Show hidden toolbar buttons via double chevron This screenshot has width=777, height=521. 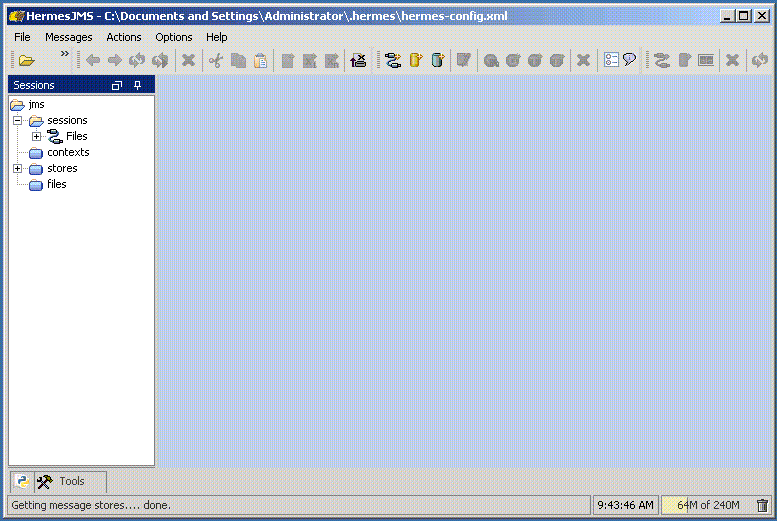click(65, 54)
